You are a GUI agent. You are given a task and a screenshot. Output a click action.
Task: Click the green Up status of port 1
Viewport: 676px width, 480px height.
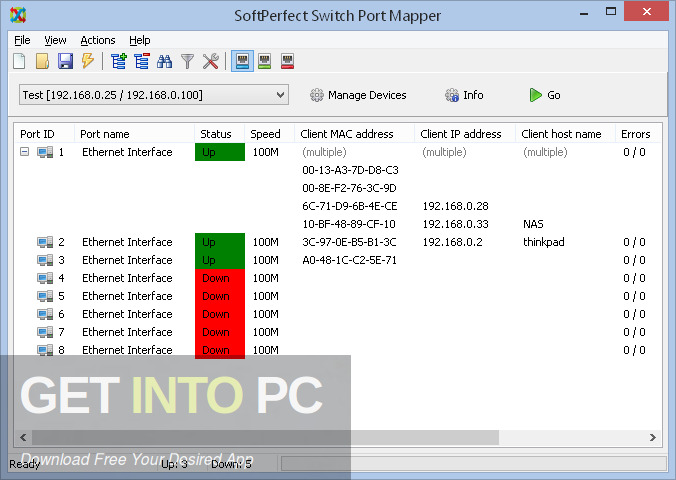(x=220, y=152)
